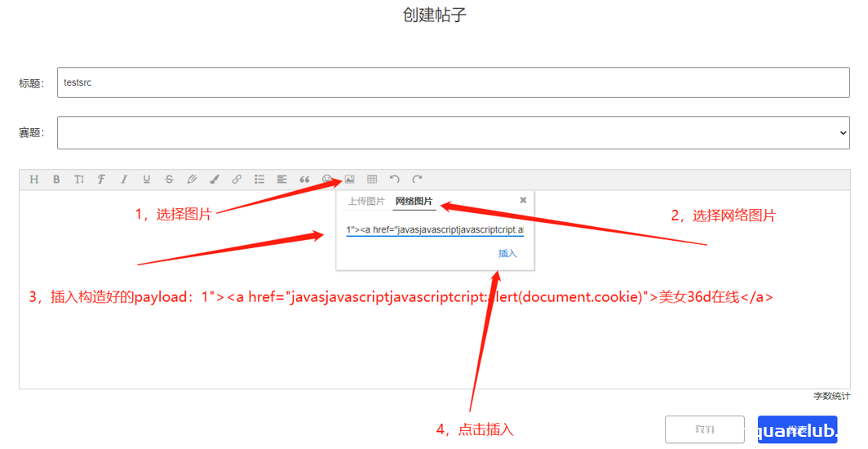Open the list formatting tool
This screenshot has width=868, height=449.
click(x=259, y=180)
